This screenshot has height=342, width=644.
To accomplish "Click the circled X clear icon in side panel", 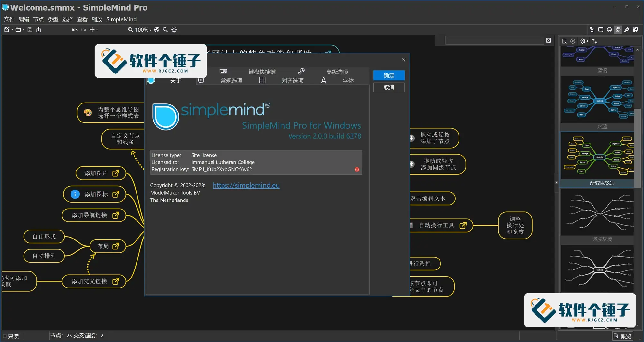I will tap(573, 41).
